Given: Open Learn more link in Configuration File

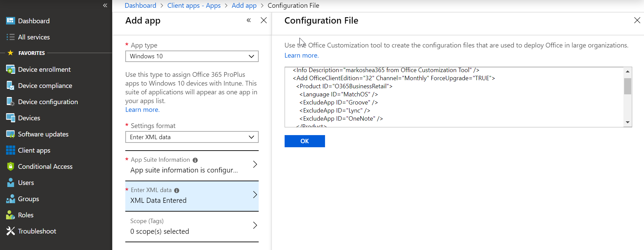Looking at the screenshot, I should coord(301,56).
